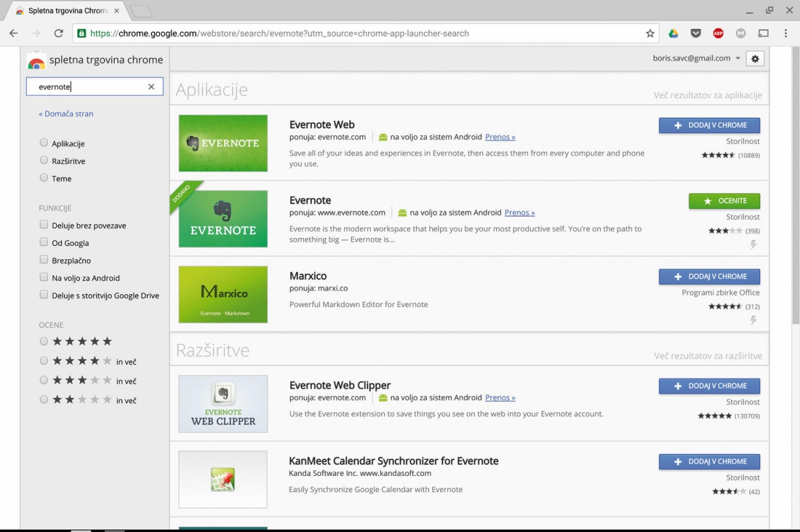Click the secure lock icon in address bar
Image resolution: width=800 pixels, height=532 pixels.
[81, 33]
